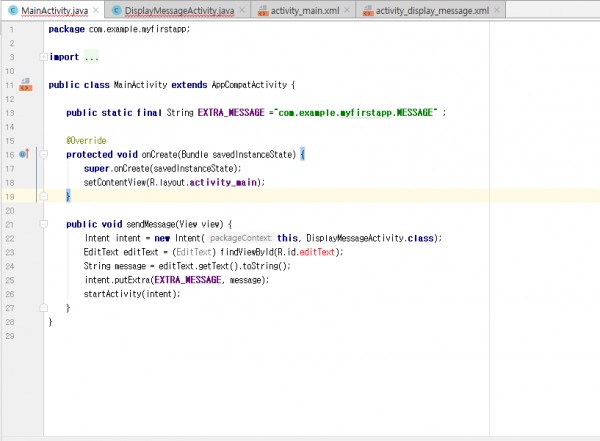Screen dimensions: 600x441
Task: Click DisplayMessageActivity.class on line 22
Action: coord(370,238)
